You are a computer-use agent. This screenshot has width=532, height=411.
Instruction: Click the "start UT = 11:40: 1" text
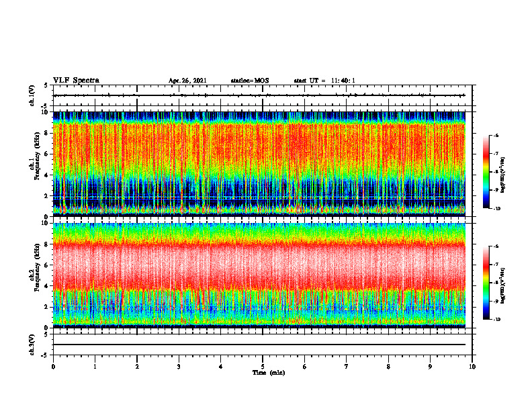[324, 81]
